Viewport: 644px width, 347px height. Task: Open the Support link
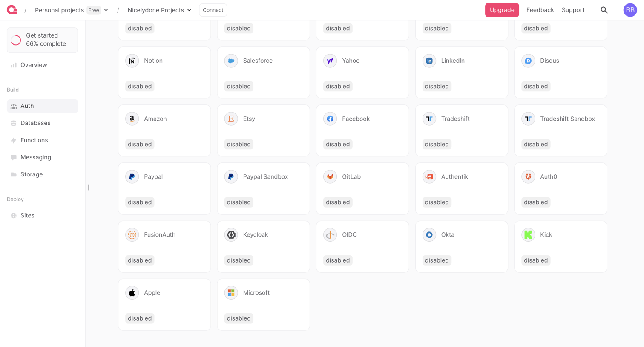point(573,10)
